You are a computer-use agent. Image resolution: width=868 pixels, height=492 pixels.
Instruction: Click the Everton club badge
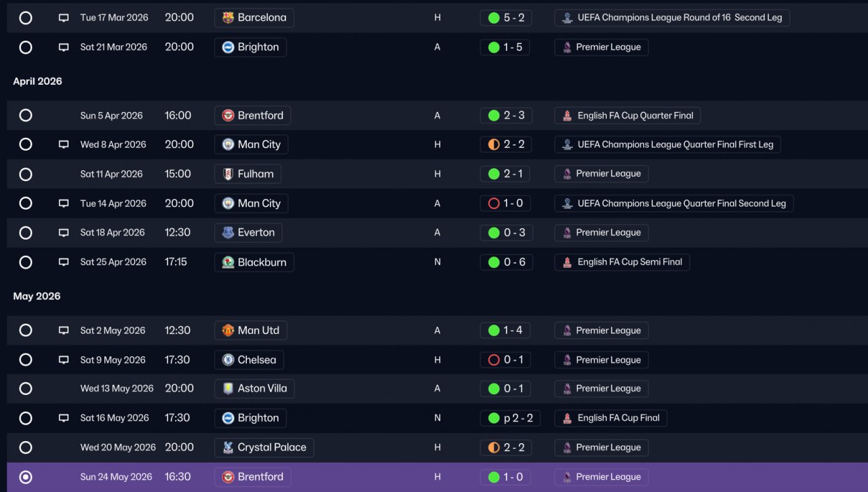pos(229,233)
